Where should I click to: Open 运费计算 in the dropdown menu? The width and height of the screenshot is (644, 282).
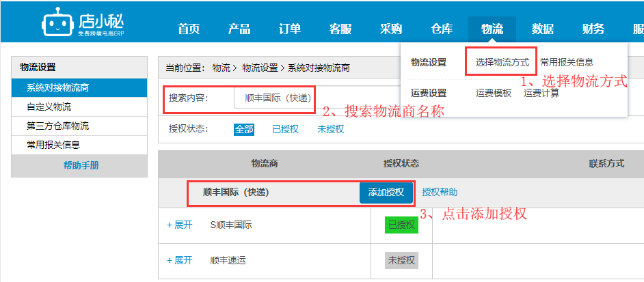click(x=541, y=93)
